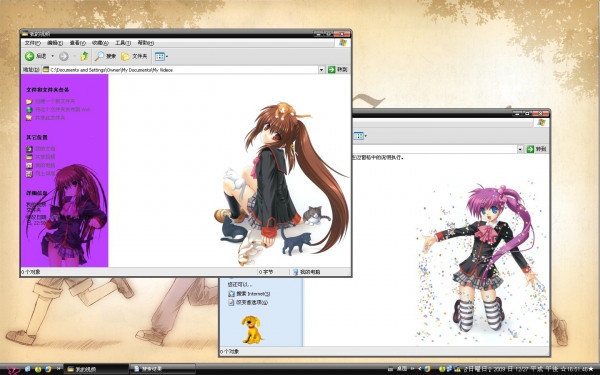The width and height of the screenshot is (600, 375).
Task: Click the Go (转到) button in the back window
Action: coord(536,149)
